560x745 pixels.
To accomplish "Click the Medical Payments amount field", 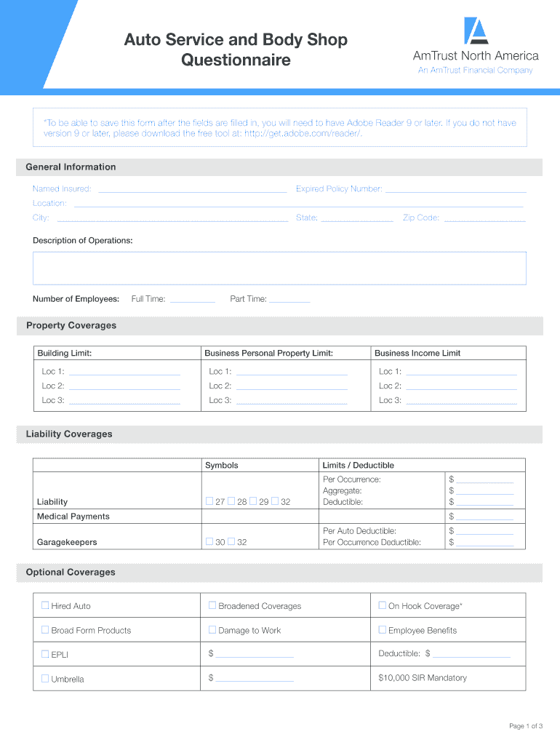I will pyautogui.click(x=485, y=517).
